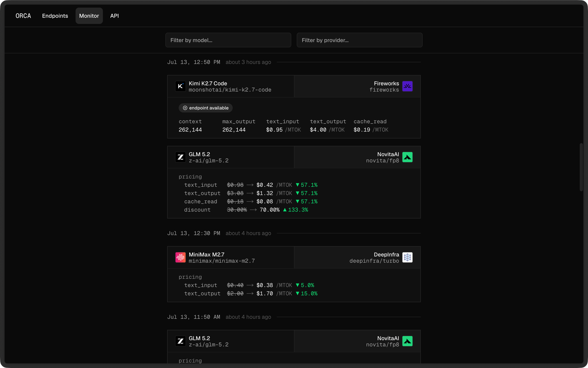
Task: Click the deepinfra/turbo provider slug
Action: pyautogui.click(x=374, y=261)
